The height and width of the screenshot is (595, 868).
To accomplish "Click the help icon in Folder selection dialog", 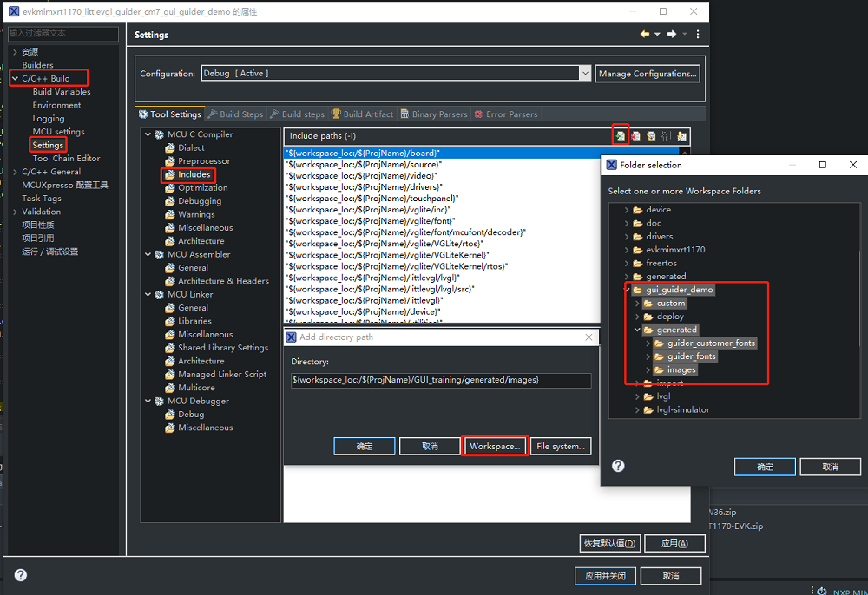I will (617, 466).
